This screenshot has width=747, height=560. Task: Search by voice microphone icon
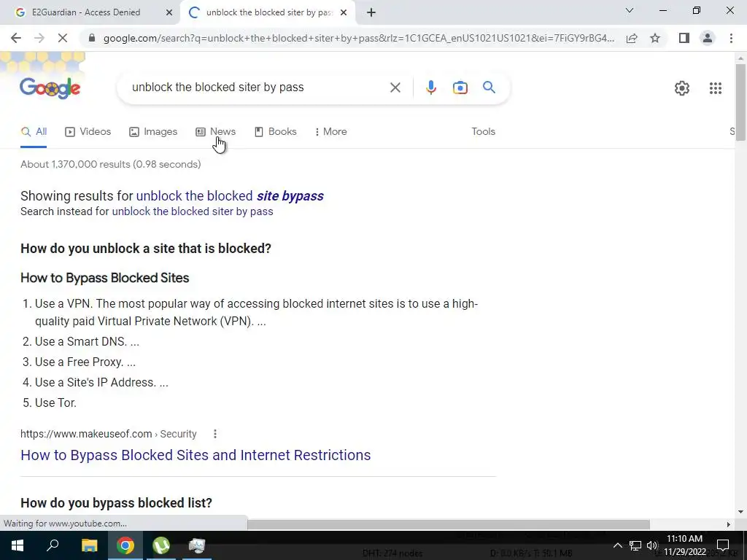click(430, 87)
